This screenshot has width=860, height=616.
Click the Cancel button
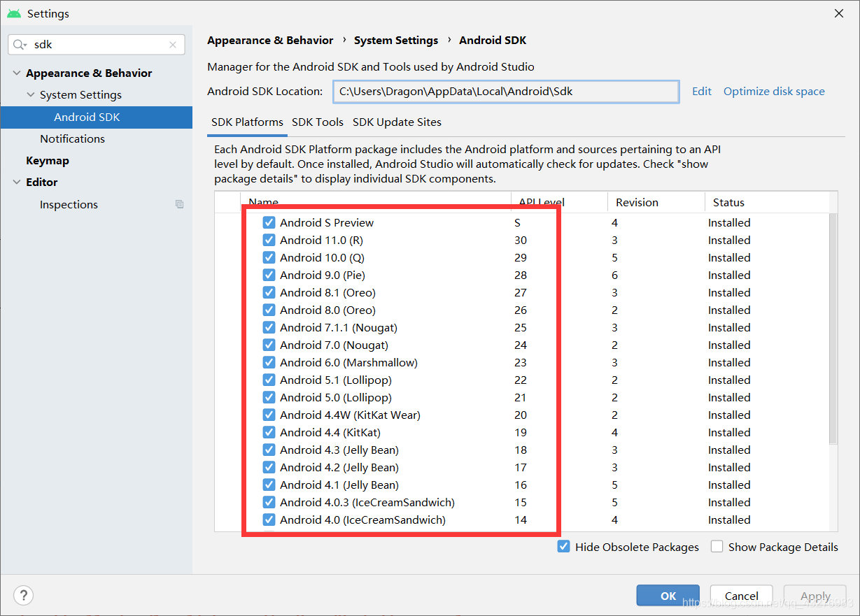tap(742, 596)
